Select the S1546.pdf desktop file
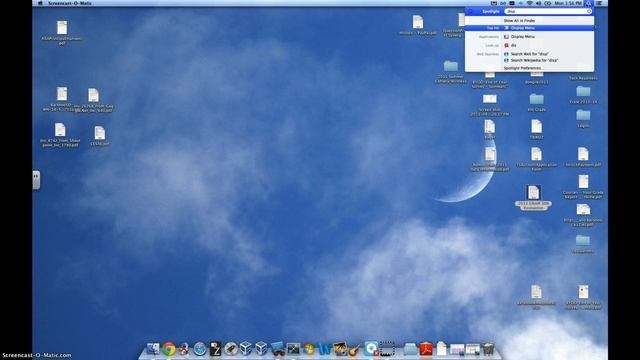Viewport: 640px width, 360px height. pos(100,136)
